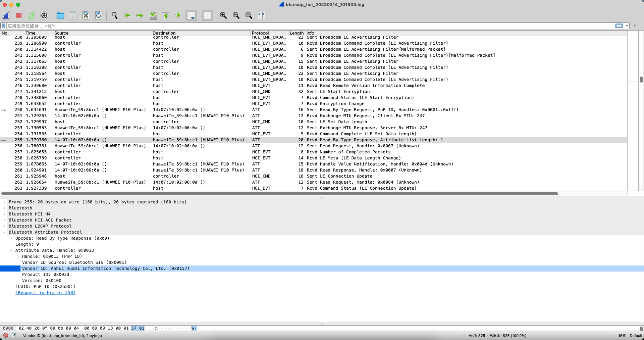
Task: Select the Version 0x0100 row
Action: pos(322,281)
